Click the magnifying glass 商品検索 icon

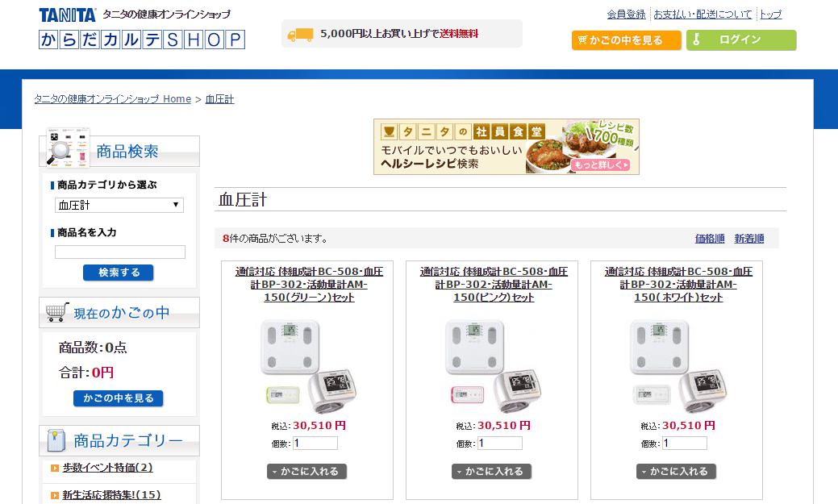click(67, 147)
